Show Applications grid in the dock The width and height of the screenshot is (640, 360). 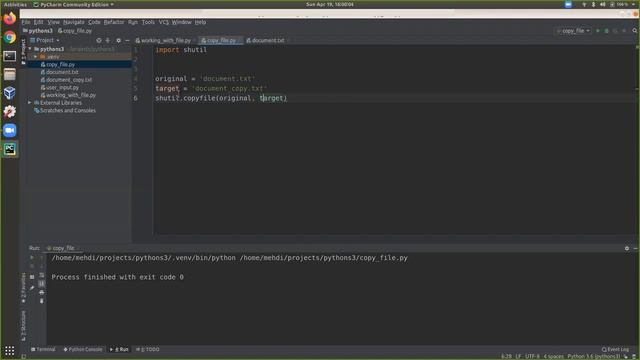pyautogui.click(x=10, y=351)
